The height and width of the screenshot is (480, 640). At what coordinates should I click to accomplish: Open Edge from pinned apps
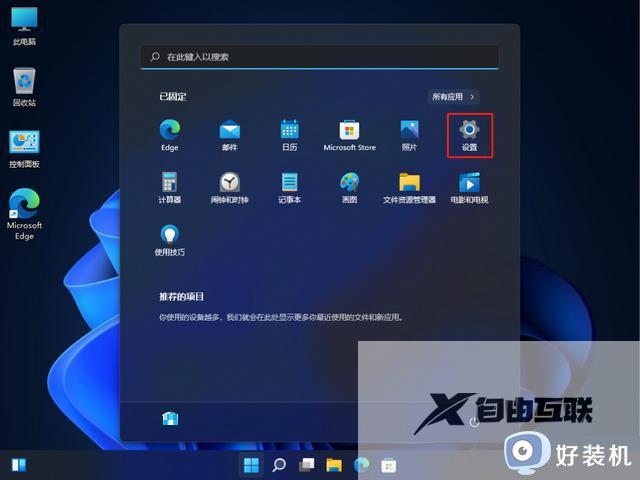click(x=170, y=136)
